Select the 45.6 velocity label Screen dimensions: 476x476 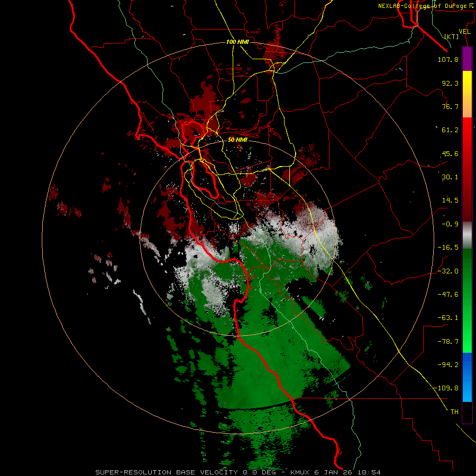tap(450, 153)
